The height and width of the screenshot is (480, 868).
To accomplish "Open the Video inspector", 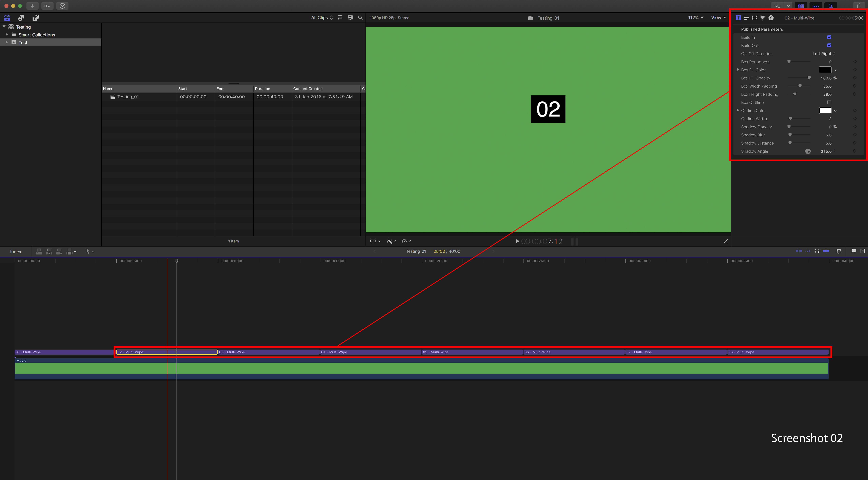I will (x=754, y=17).
